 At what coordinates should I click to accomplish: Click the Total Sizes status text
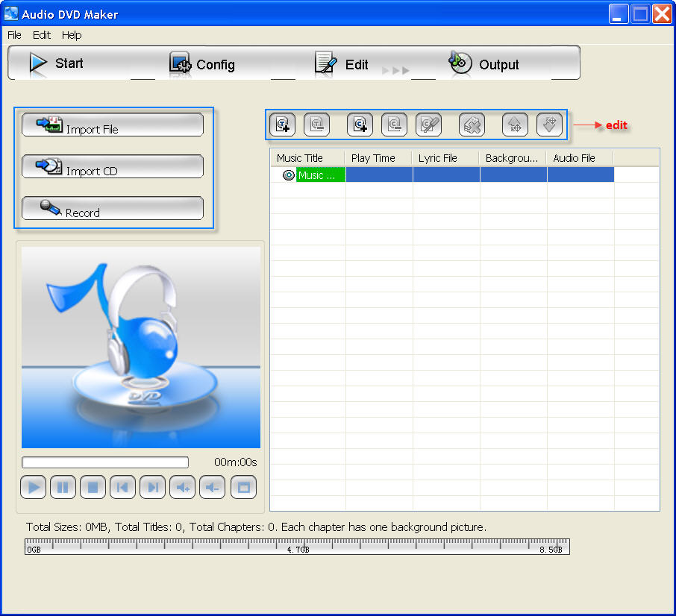[256, 527]
